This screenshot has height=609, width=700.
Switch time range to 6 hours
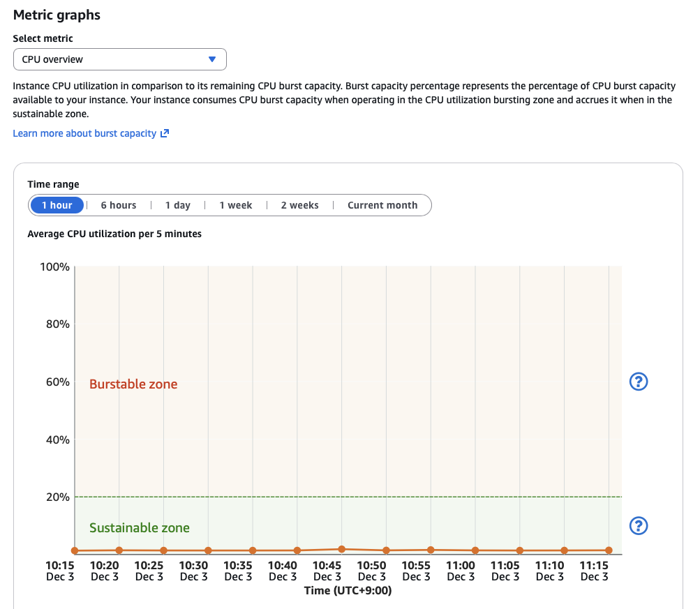tap(119, 205)
